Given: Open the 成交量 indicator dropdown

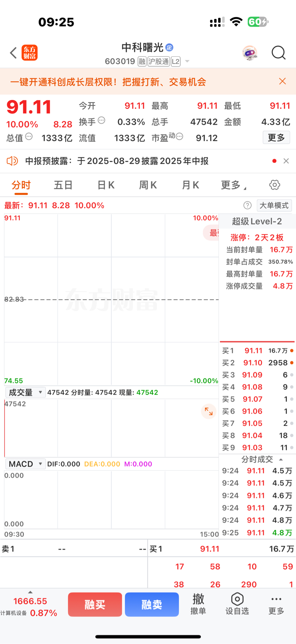Looking at the screenshot, I should click(x=25, y=392).
